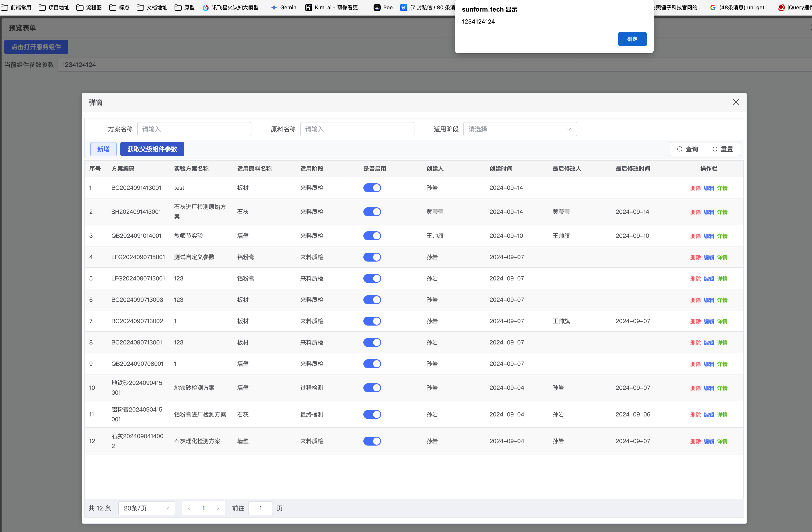Toggle 是否启用 for QB2024090708001
The height and width of the screenshot is (532, 812).
[372, 364]
